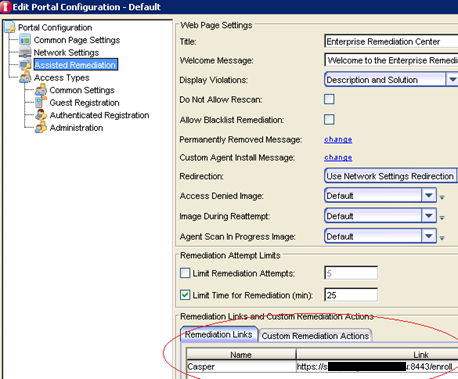
Task: Switch to Remediation Links tab
Action: click(219, 334)
